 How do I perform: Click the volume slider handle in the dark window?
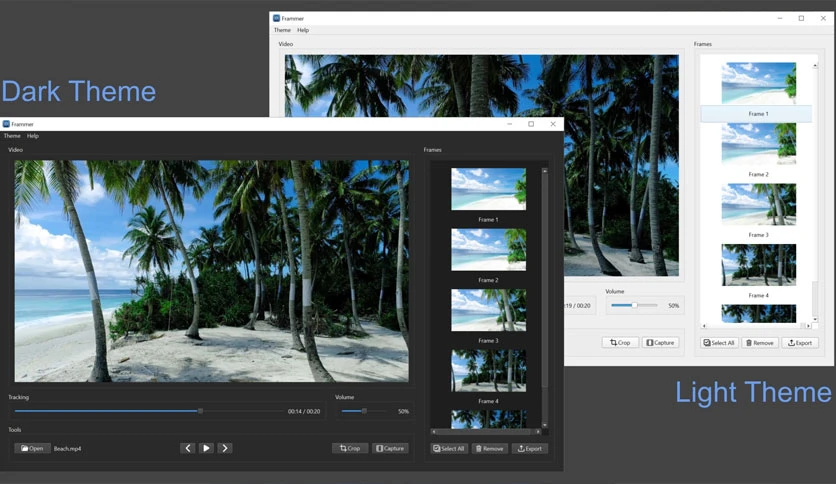tap(364, 411)
